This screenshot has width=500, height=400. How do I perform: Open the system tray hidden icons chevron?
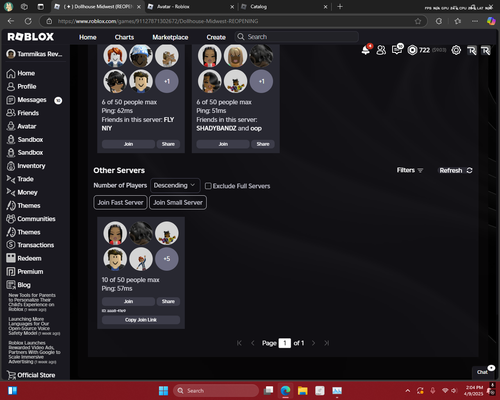(407, 391)
